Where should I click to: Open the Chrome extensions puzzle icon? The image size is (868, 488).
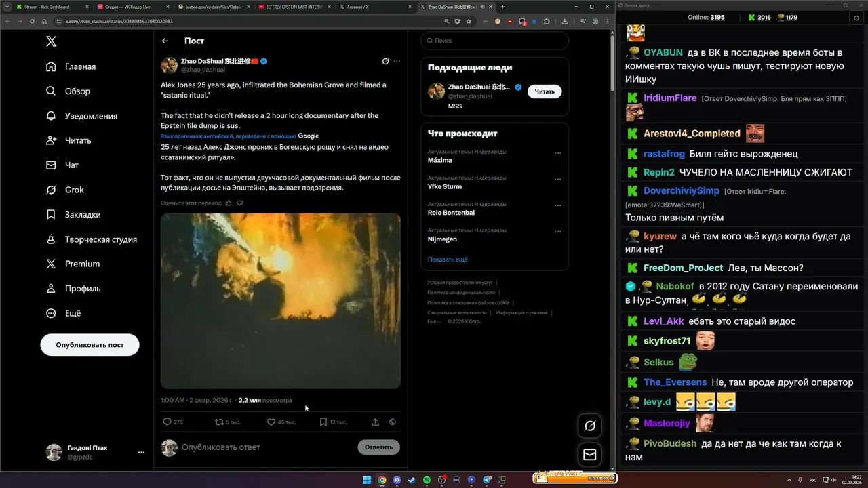pos(547,21)
